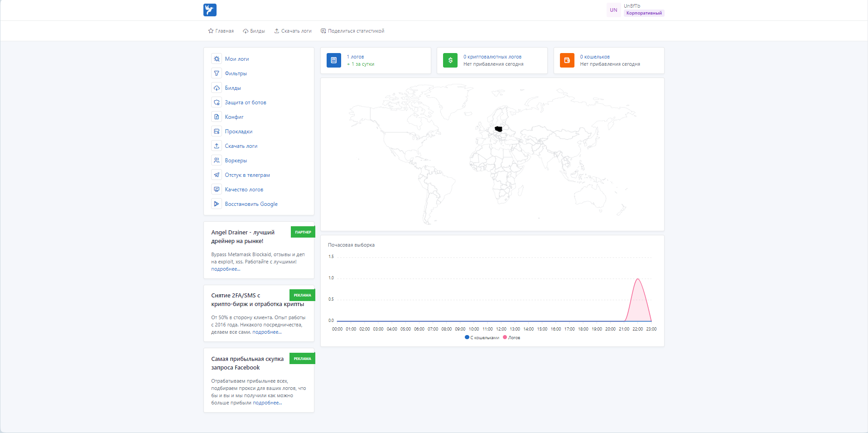The image size is (868, 433).
Task: Click the Отстук в телеграм plane icon
Action: click(217, 175)
